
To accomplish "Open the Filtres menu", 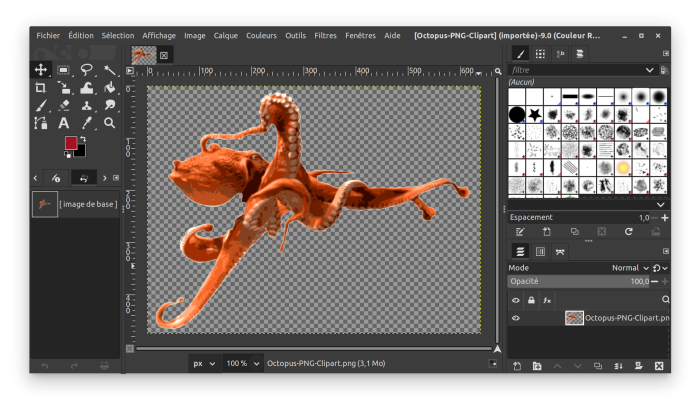I will tap(325, 36).
